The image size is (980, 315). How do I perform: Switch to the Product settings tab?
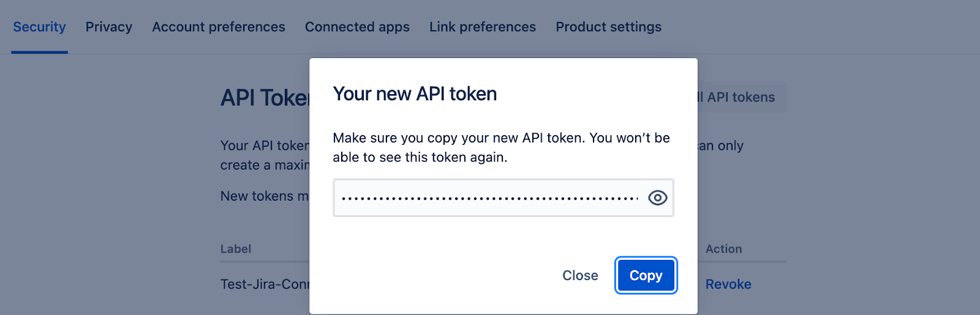coord(608,27)
